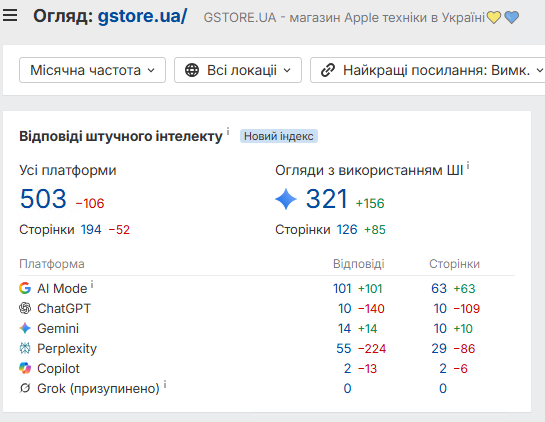Click info icon next to AI Mode
Screen dimensions: 545x422
tap(92, 285)
